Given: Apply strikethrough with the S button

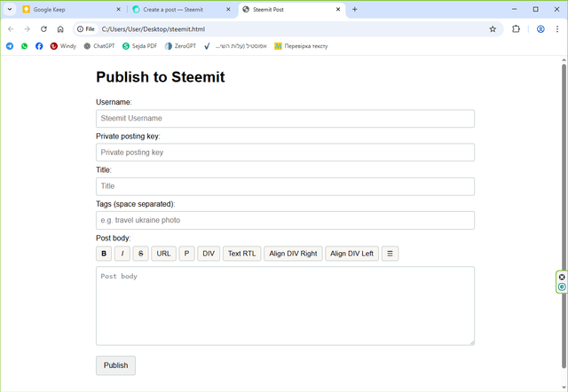Looking at the screenshot, I should [x=140, y=254].
